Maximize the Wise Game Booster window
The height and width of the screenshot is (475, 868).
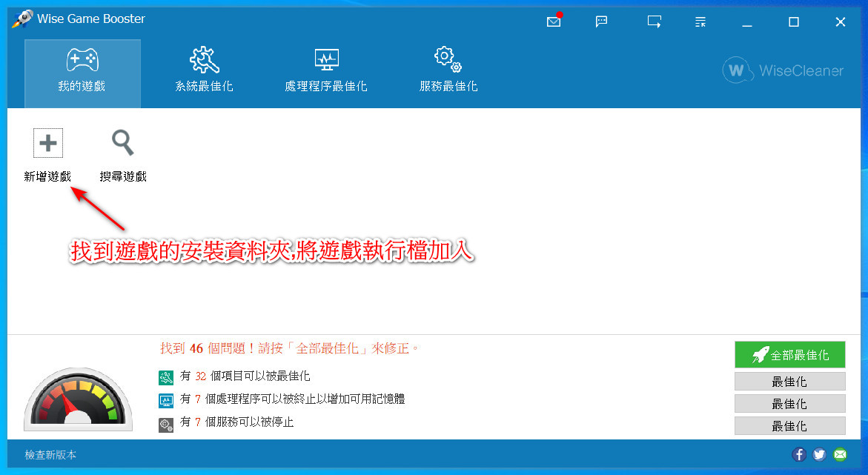pyautogui.click(x=794, y=22)
